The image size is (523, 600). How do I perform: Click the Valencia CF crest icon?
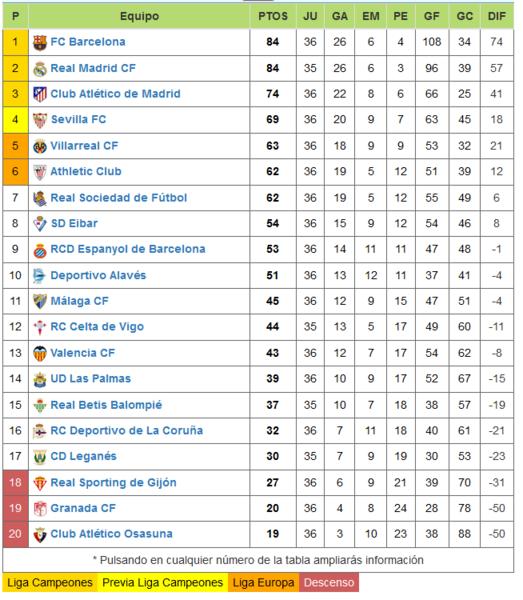(x=40, y=353)
